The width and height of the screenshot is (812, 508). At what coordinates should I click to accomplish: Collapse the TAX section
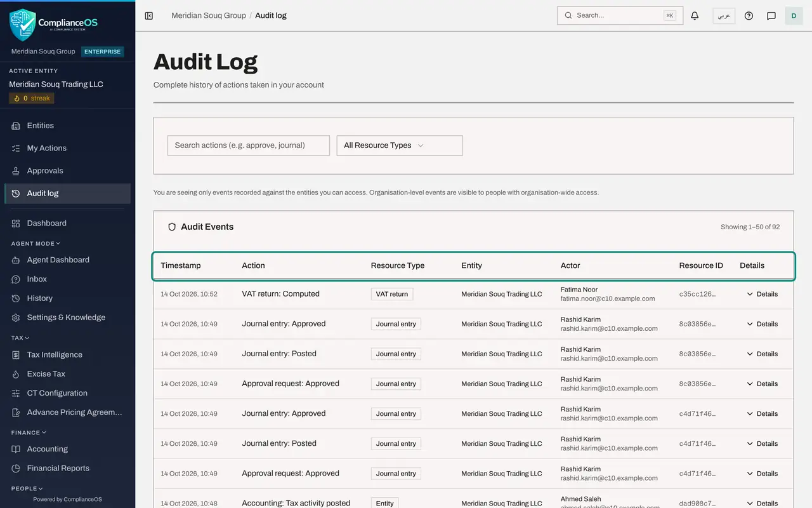(20, 338)
